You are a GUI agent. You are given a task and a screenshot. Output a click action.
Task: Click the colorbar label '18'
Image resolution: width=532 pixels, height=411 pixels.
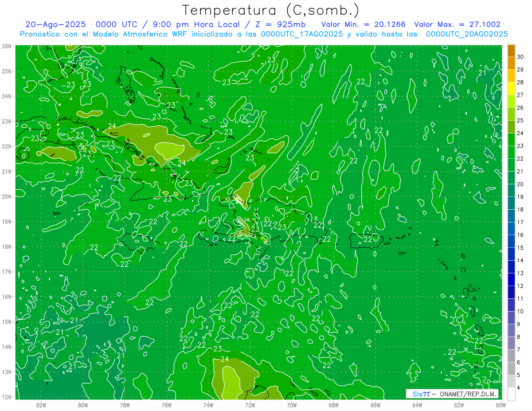(520, 210)
